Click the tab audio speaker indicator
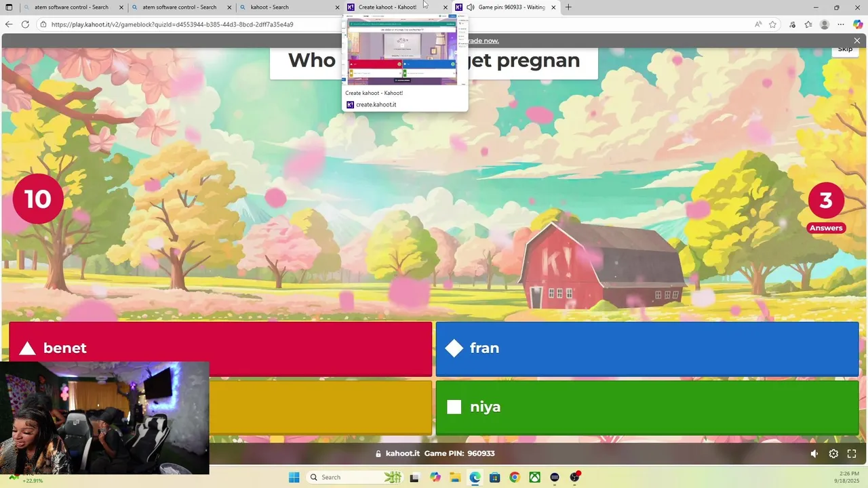The image size is (868, 488). coord(470,7)
